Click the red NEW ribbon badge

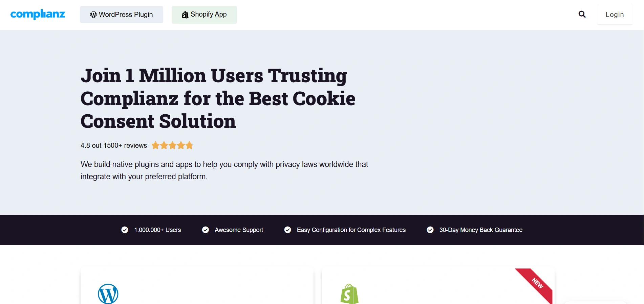point(537,283)
